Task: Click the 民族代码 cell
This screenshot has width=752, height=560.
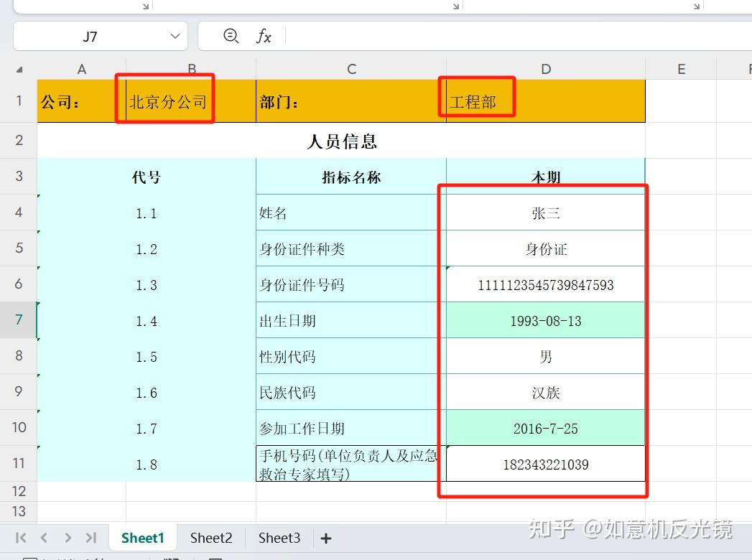Action: coord(351,393)
